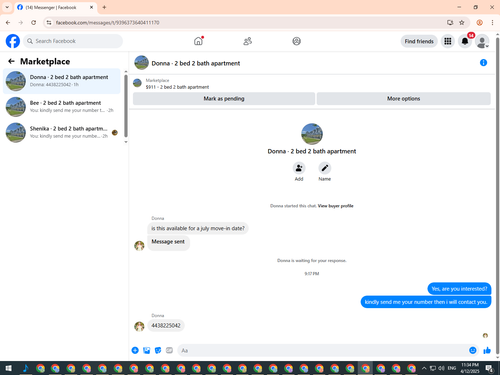Click the Mark as pending button
The image size is (500, 375).
[x=224, y=99]
